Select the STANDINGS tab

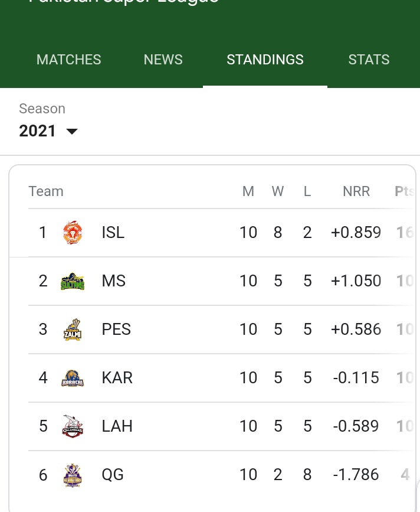point(265,60)
